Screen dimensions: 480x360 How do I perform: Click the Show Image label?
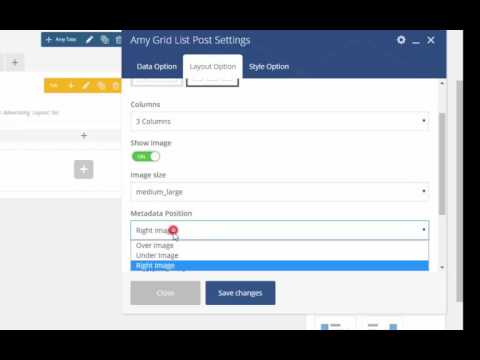[x=151, y=143]
